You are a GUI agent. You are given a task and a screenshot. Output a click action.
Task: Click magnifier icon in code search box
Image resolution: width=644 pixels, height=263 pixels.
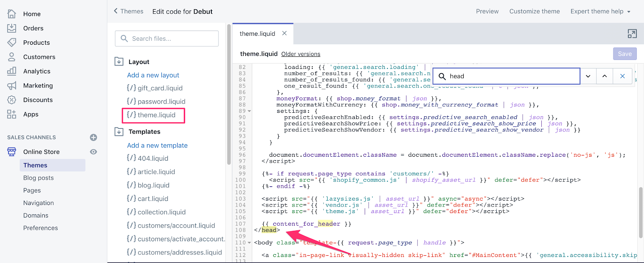pyautogui.click(x=442, y=76)
